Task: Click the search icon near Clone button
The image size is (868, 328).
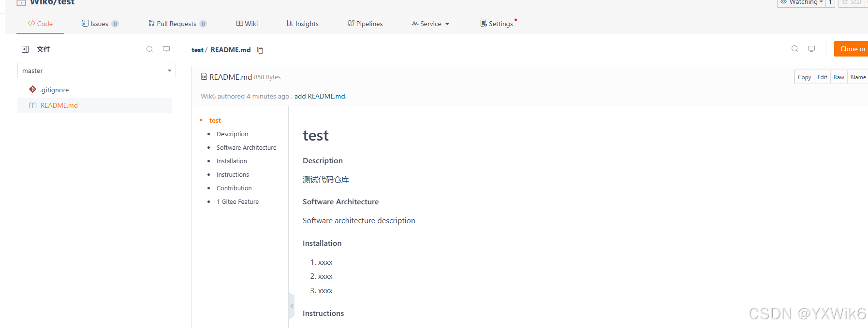Action: coord(794,49)
